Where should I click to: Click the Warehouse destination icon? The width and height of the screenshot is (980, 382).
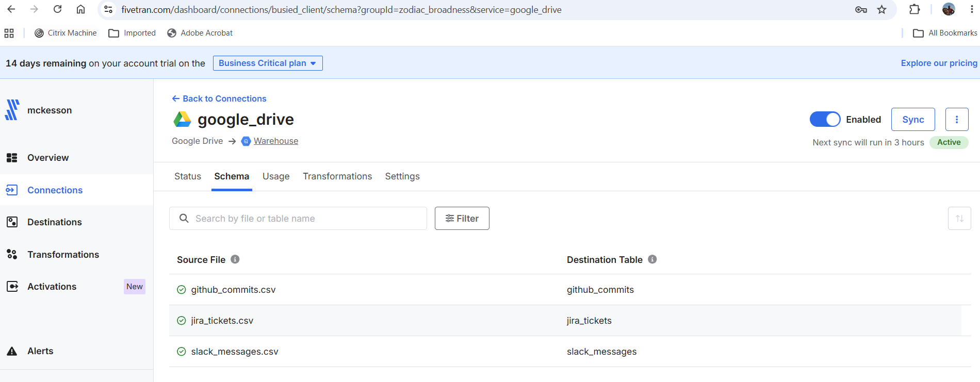coord(246,141)
